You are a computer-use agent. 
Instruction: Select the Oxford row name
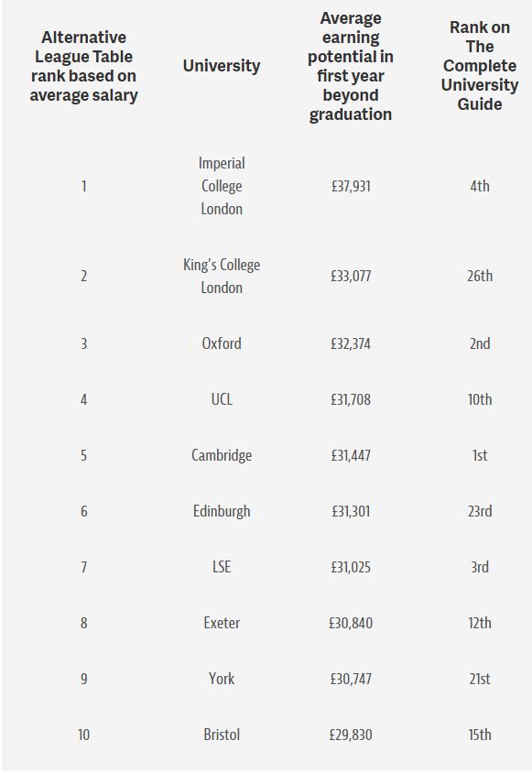(222, 343)
